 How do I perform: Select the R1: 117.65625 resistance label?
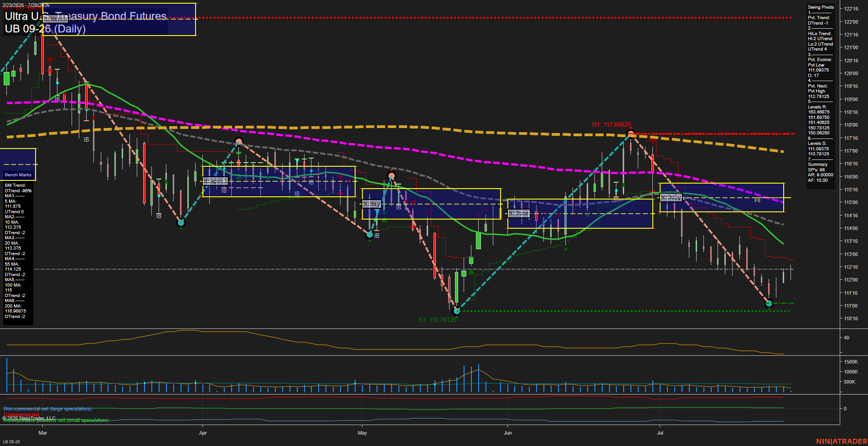[611, 124]
